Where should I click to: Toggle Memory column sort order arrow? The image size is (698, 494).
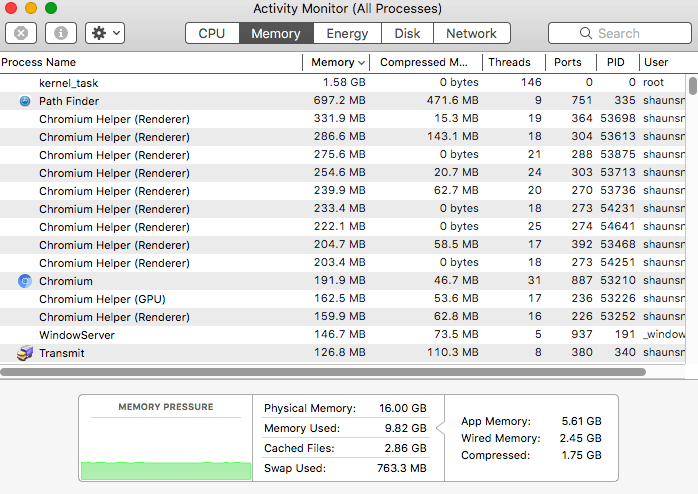coord(361,63)
